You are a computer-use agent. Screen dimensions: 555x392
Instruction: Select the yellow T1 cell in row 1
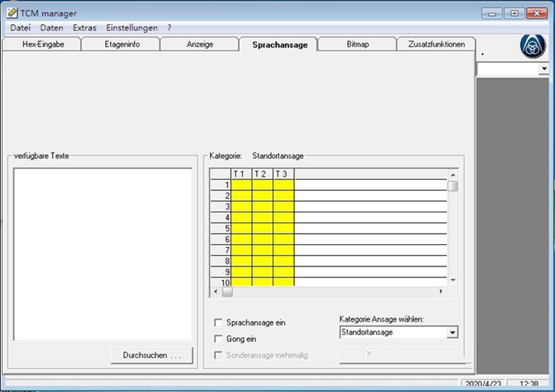(241, 185)
